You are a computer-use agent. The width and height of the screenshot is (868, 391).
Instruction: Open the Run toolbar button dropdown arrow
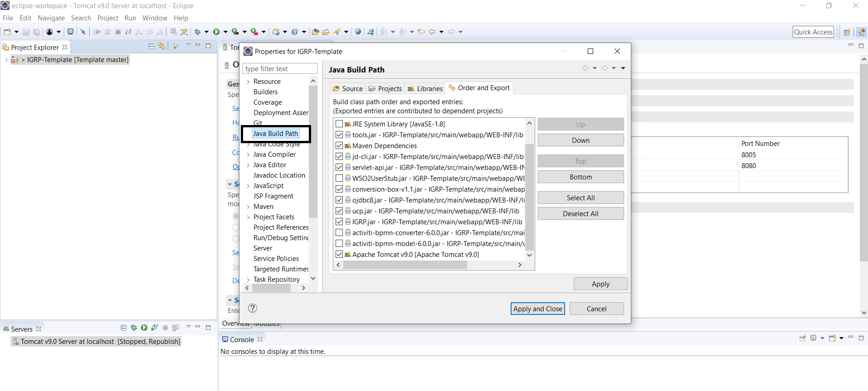[225, 32]
